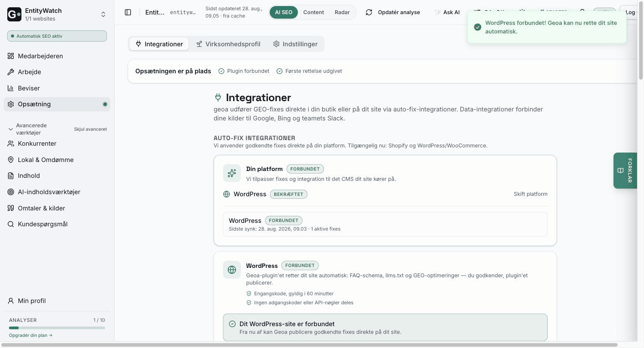This screenshot has width=644, height=348.
Task: Click the Lokal & Omdømme pin icon
Action: pyautogui.click(x=11, y=160)
